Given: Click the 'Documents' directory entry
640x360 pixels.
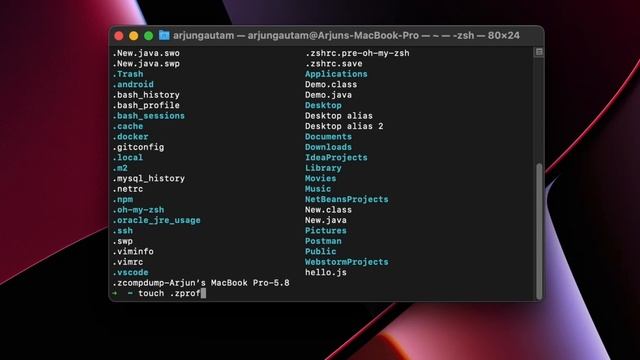Looking at the screenshot, I should click(x=328, y=137).
